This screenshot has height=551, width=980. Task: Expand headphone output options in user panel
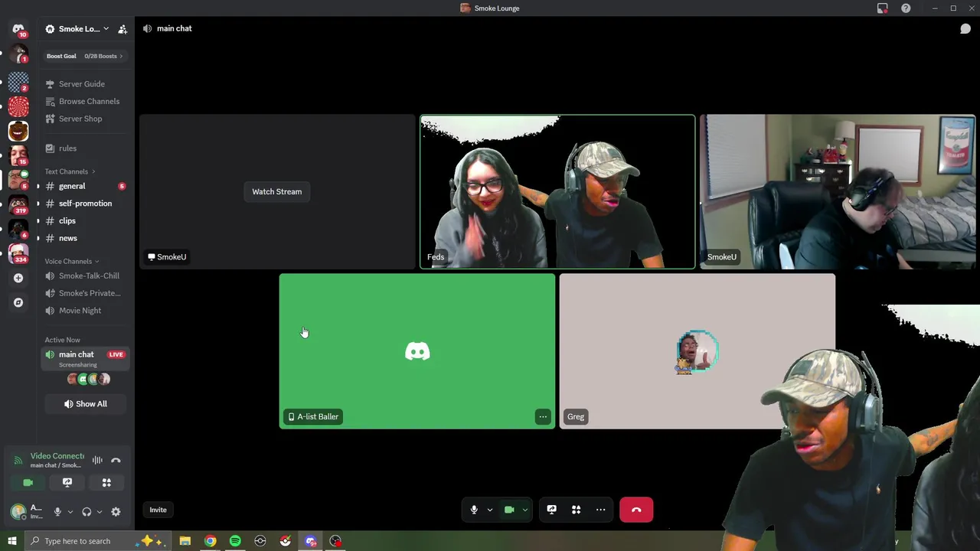click(x=99, y=512)
